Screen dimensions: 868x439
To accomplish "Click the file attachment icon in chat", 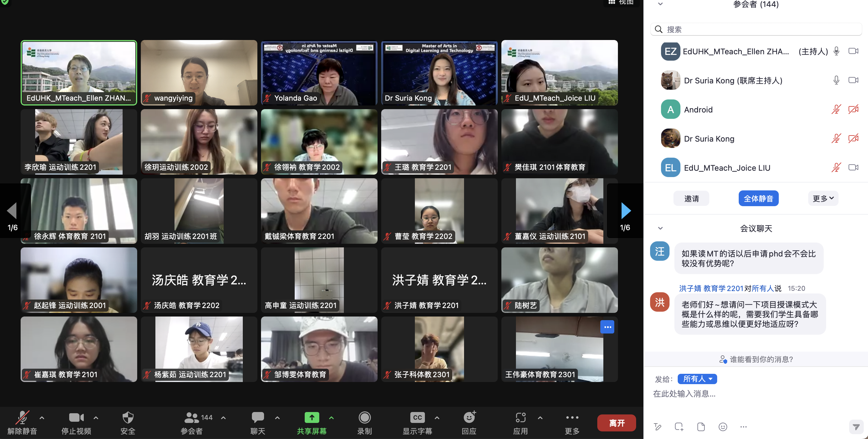I will tap(701, 427).
